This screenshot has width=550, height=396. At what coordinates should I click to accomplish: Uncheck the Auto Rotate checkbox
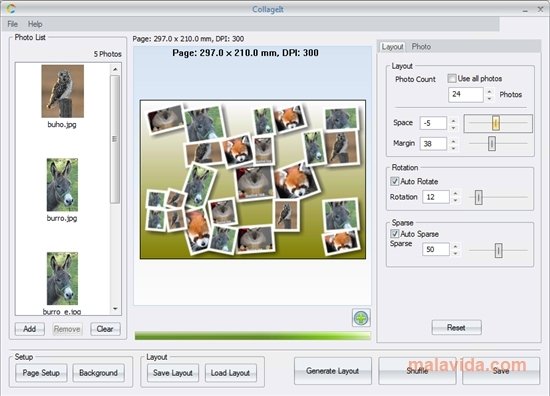coord(395,181)
